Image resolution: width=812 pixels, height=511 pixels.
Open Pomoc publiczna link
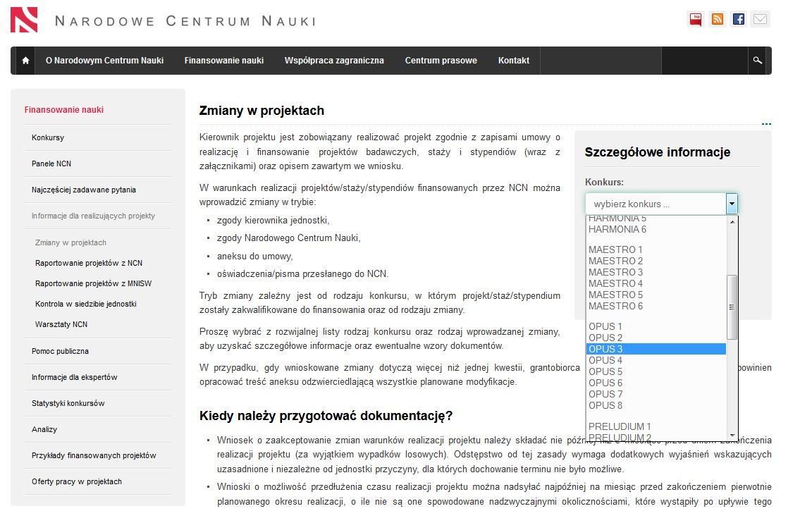click(60, 351)
